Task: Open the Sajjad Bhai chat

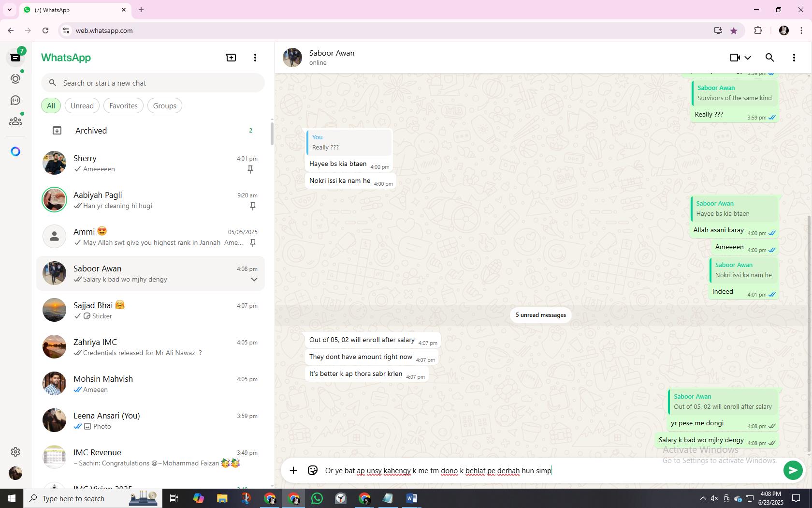Action: [151, 311]
